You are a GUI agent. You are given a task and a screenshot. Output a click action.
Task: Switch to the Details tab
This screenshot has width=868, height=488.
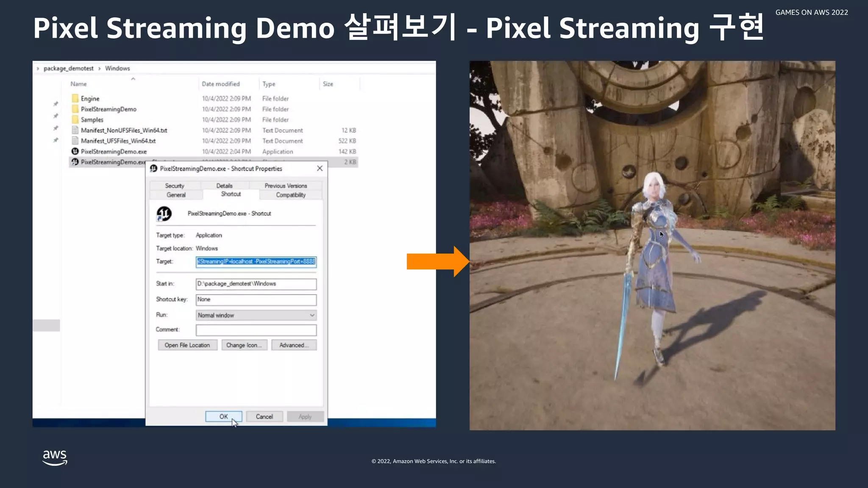point(224,186)
